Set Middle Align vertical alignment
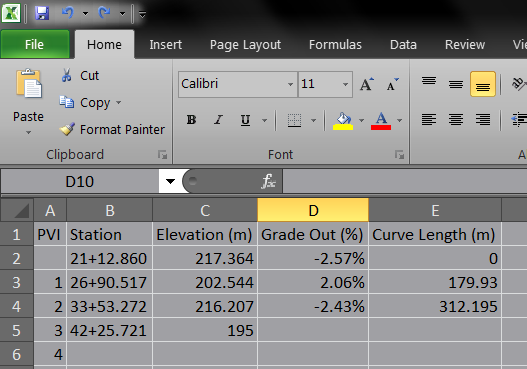527x369 pixels. [456, 84]
